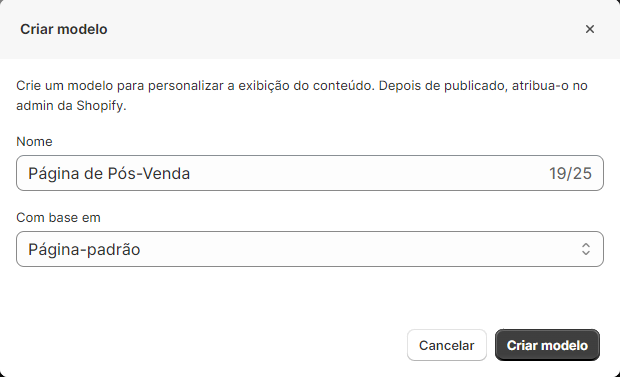
Task: Click the word Página in the name input
Action: (54, 174)
